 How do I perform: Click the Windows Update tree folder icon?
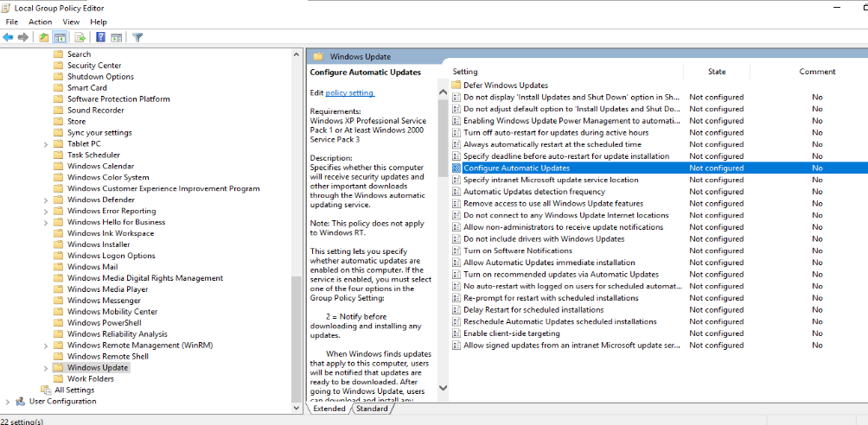(58, 367)
